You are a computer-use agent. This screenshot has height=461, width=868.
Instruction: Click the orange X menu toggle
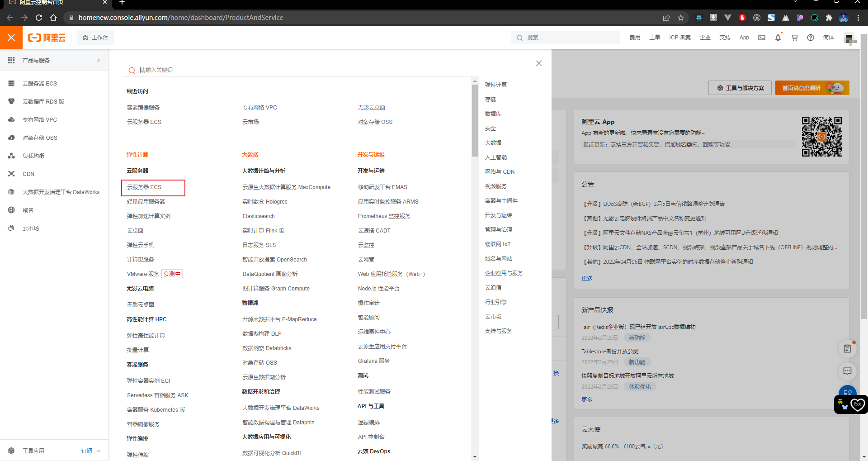(11, 38)
